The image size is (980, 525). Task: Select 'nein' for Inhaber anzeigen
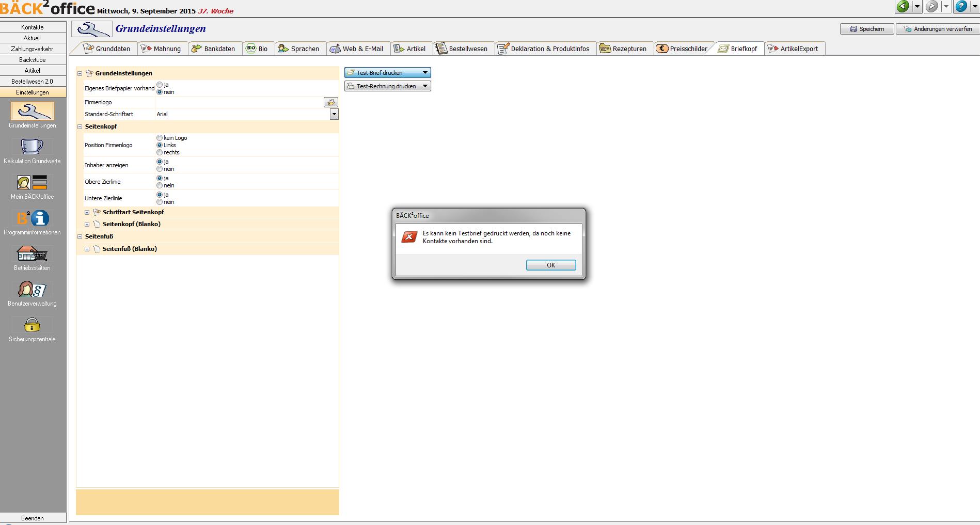[160, 169]
